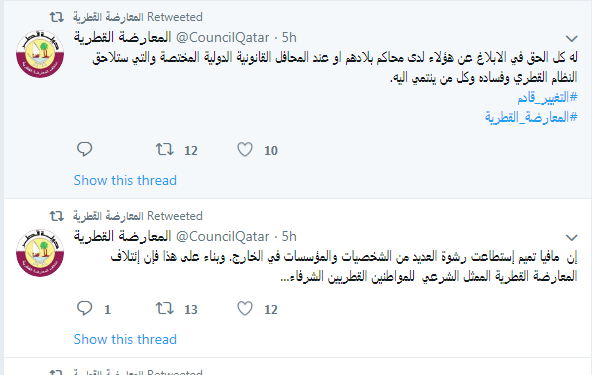This screenshot has width=592, height=375.
Task: Show this thread under the second tweet
Action: pos(125,339)
